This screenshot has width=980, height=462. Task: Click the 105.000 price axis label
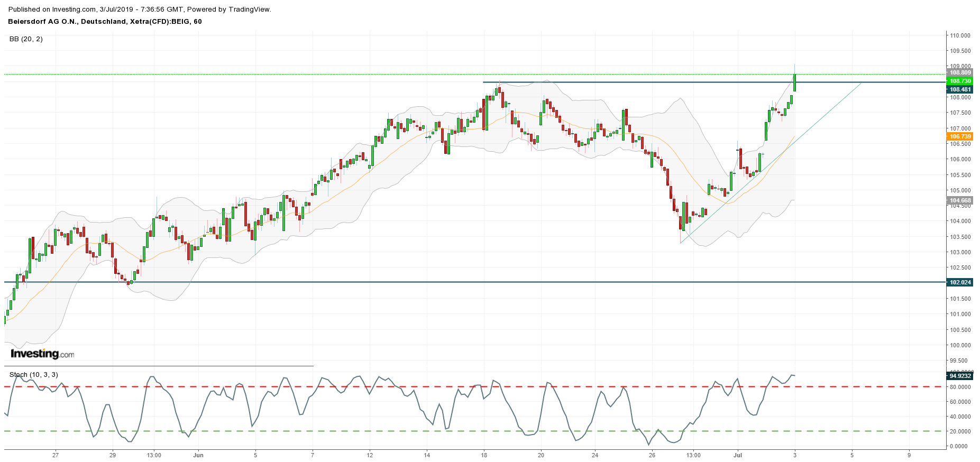coord(960,190)
